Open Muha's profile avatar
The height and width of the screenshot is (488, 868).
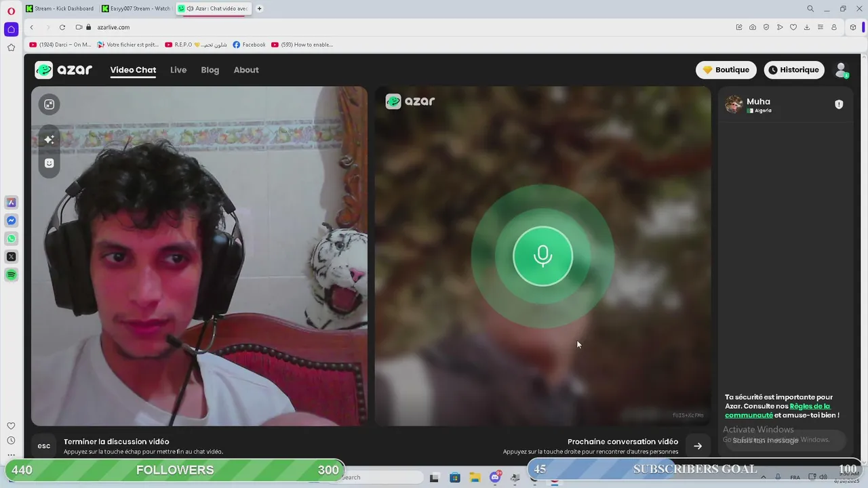[734, 104]
